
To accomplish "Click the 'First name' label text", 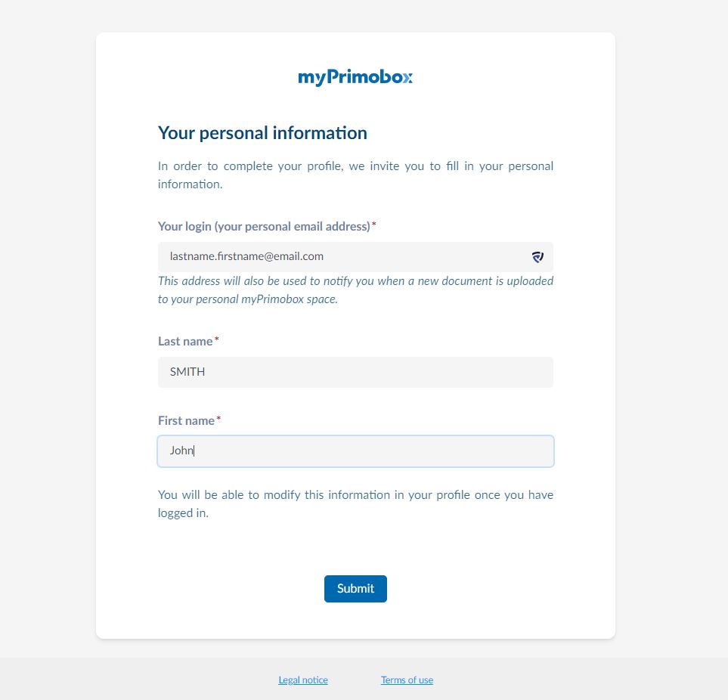I will coord(186,420).
